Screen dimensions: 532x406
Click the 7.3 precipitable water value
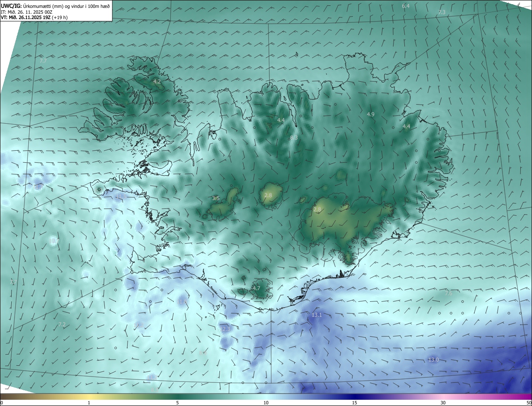(442, 12)
